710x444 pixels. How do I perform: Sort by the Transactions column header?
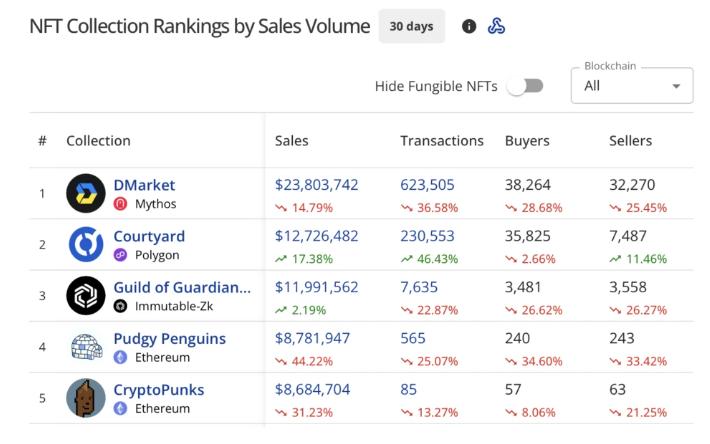click(x=441, y=141)
